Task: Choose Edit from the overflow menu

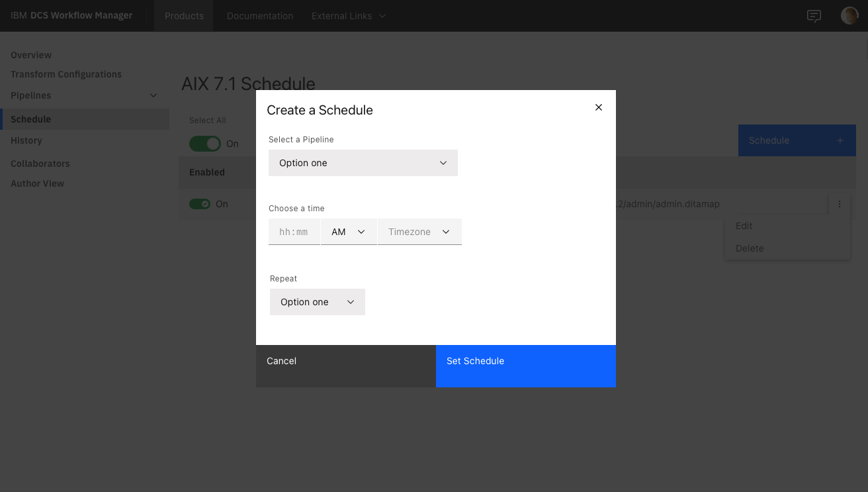Action: coord(787,226)
